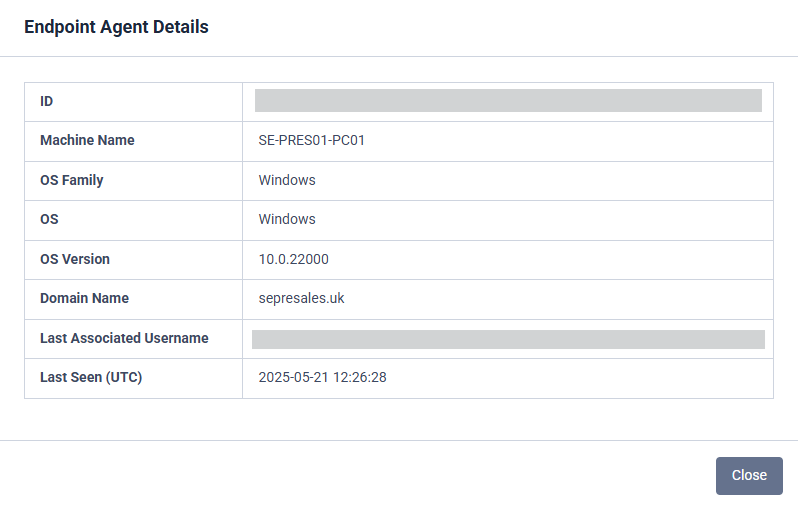Click the Close button

748,476
